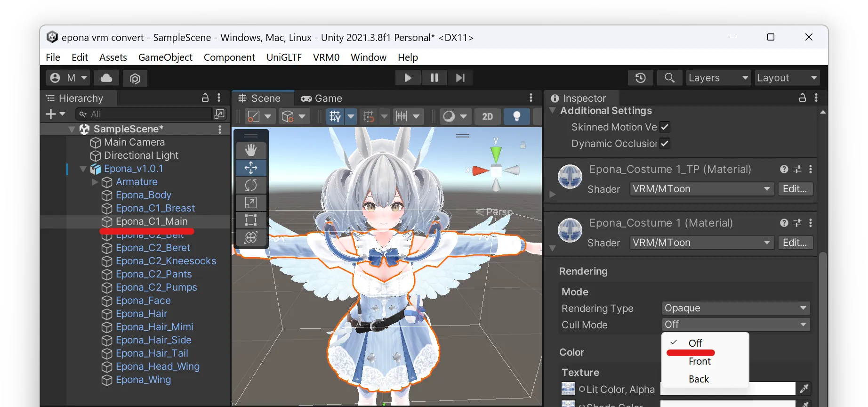Open hierarchy search in scene picker icon
The width and height of the screenshot is (868, 407).
pyautogui.click(x=219, y=114)
